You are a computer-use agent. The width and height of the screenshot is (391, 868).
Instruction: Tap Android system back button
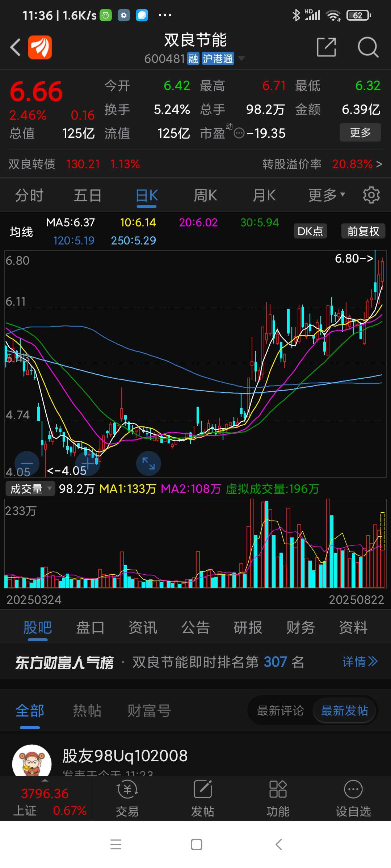coord(279,844)
